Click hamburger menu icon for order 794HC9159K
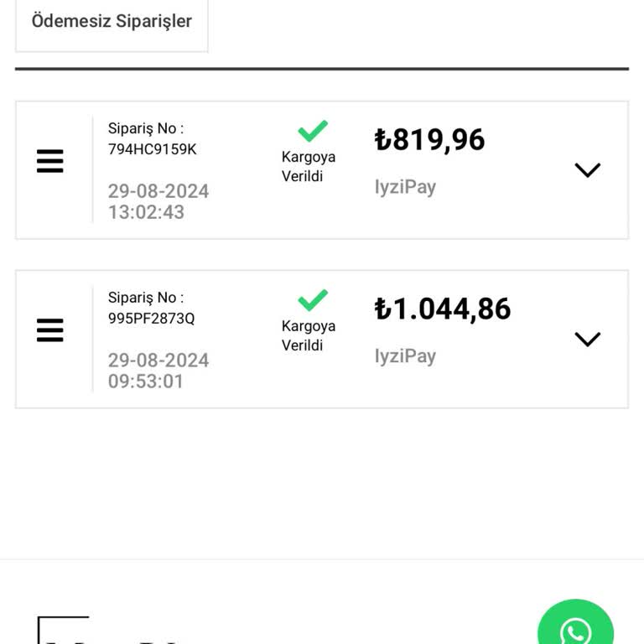Viewport: 644px width, 644px height. (50, 161)
